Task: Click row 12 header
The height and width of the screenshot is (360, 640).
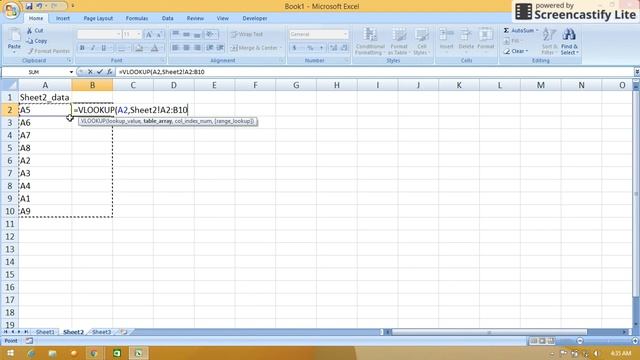Action: [9, 237]
